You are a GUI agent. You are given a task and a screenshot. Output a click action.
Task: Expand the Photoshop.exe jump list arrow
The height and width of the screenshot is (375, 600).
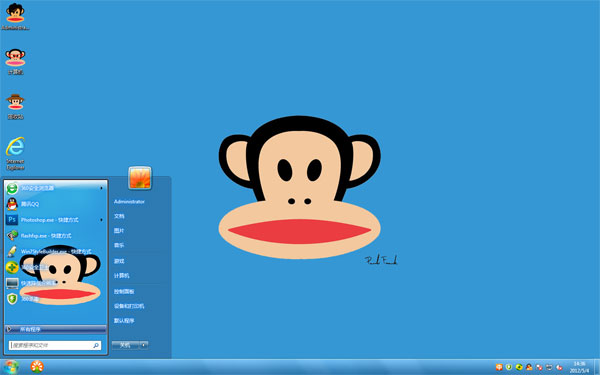pos(101,220)
